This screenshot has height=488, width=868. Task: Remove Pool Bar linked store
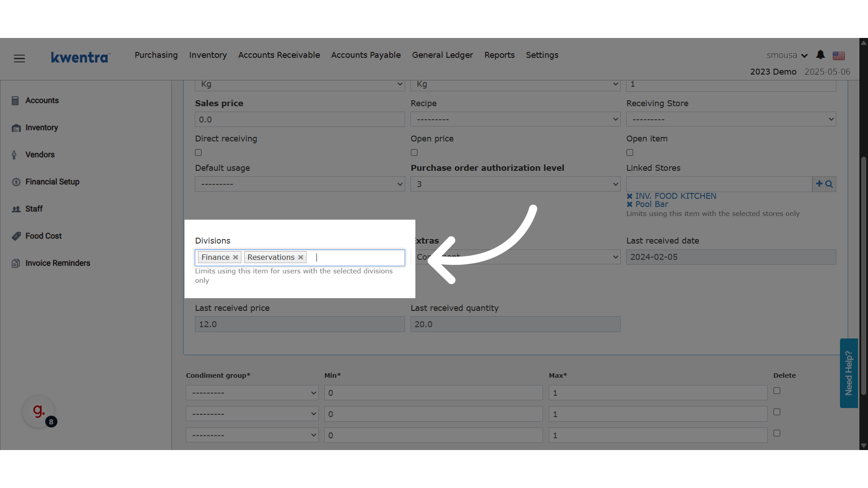(x=629, y=204)
